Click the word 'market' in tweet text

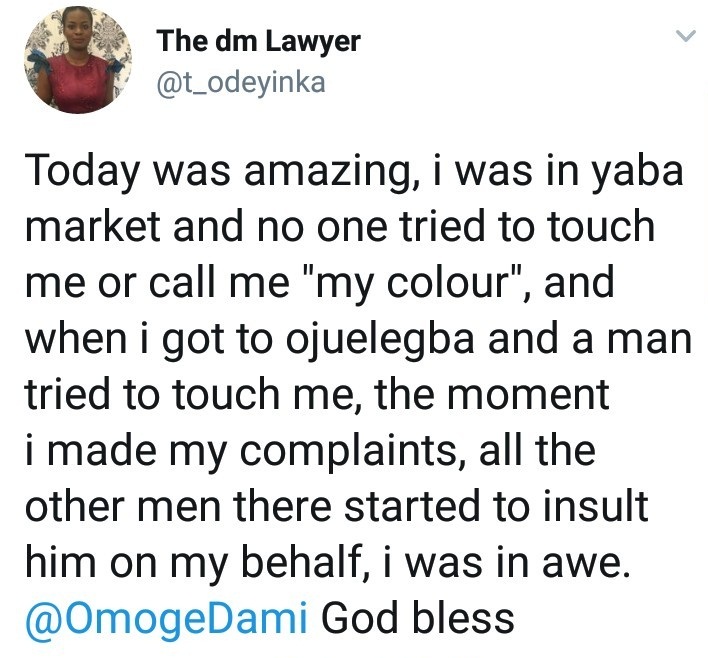93,226
